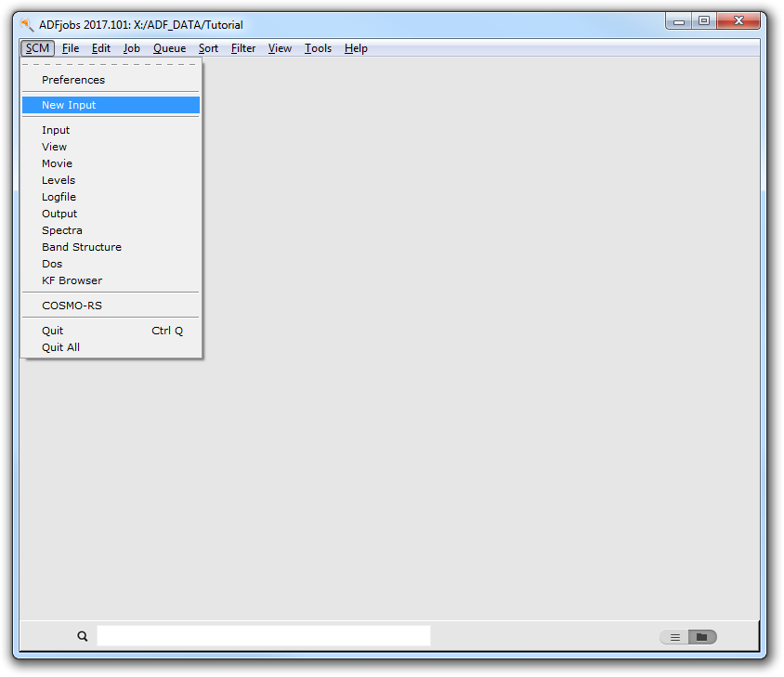784x677 pixels.
Task: Choose the Input menu entry
Action: (56, 130)
